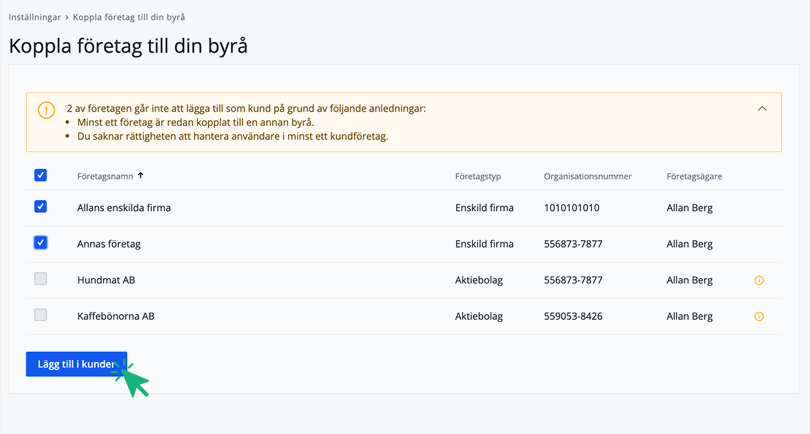Click the disabled Hundmat AB checkbox
This screenshot has width=810, height=434.
[x=41, y=279]
